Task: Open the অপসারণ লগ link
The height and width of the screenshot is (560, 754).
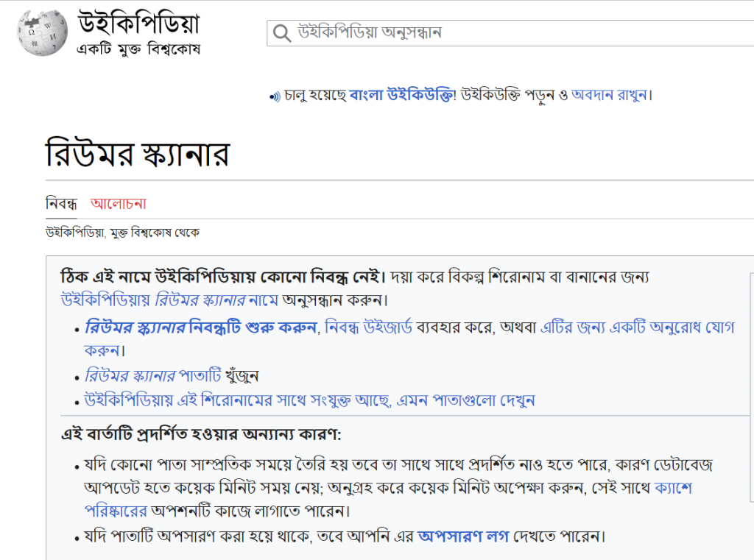Action: point(463,536)
